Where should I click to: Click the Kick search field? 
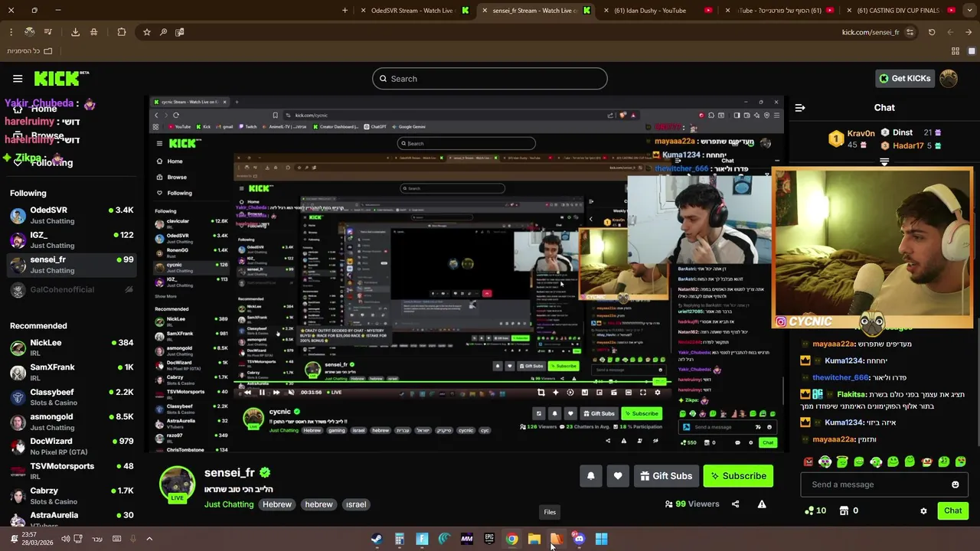point(490,79)
